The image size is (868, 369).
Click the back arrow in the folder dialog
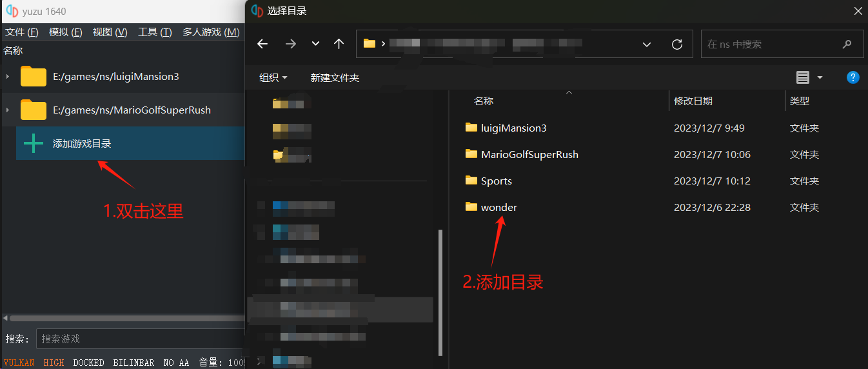[262, 44]
